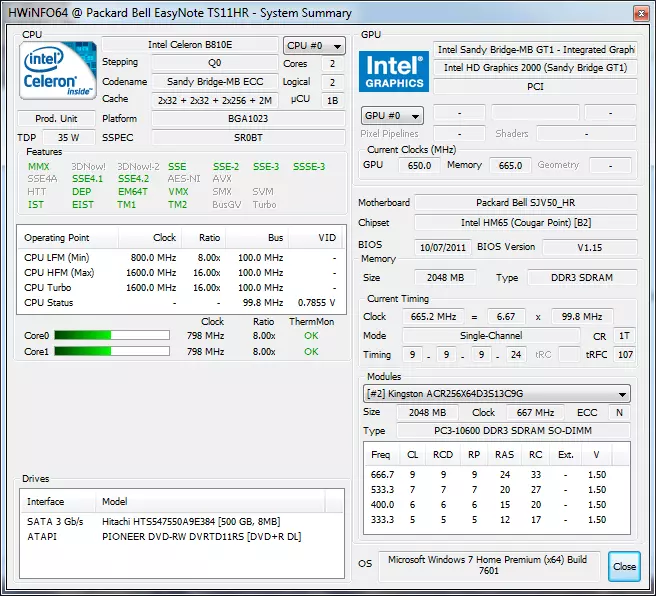Screen dimensions: 656x596
Task: Click the VID column header
Action: click(x=315, y=238)
